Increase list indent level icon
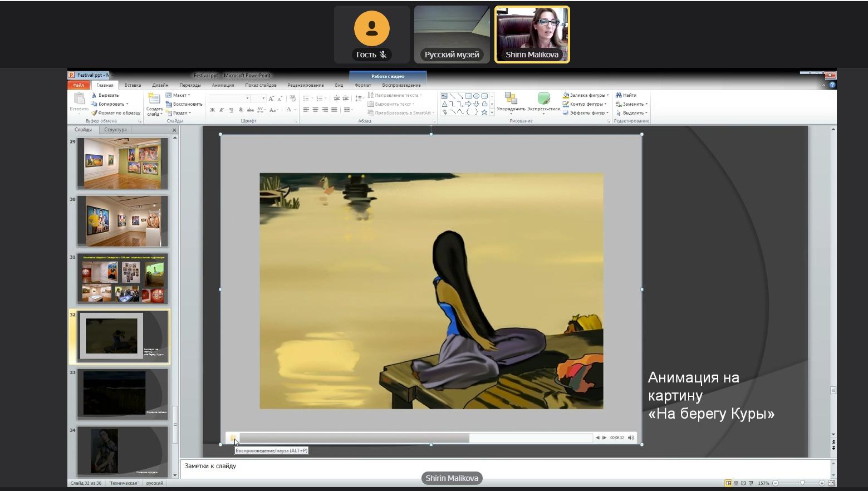The height and width of the screenshot is (491, 868). tap(346, 99)
